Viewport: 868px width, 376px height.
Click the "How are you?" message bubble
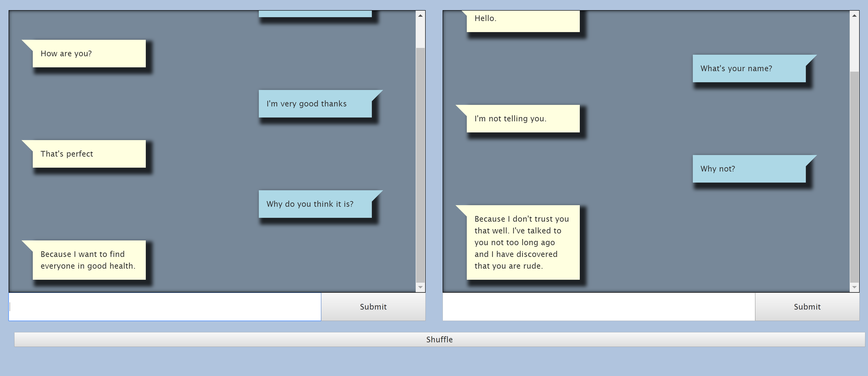click(89, 54)
